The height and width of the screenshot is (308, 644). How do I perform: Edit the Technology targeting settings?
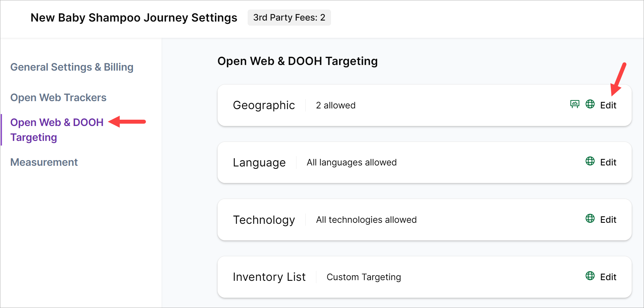[608, 220]
